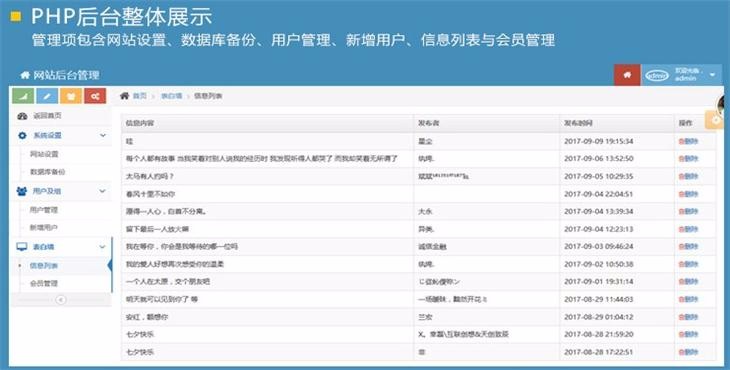This screenshot has width=730, height=370.
Task: Click message 我在等你，你会是我等待的哪一位吗
Action: click(182, 246)
